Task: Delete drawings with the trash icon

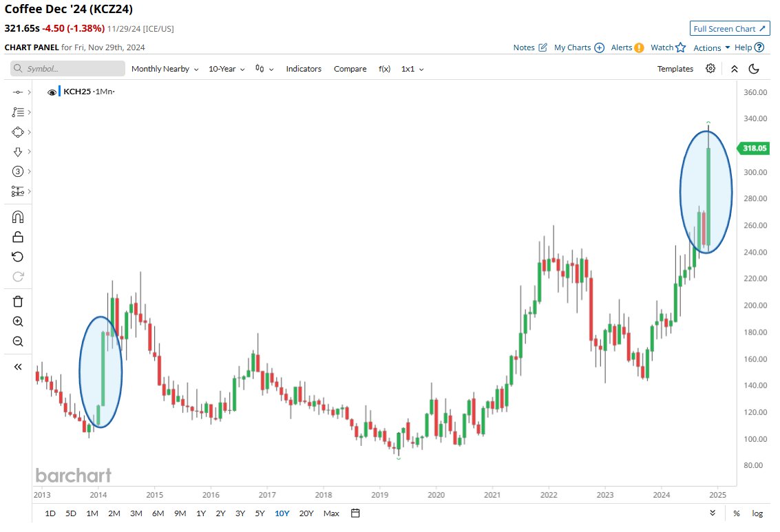Action: tap(18, 302)
